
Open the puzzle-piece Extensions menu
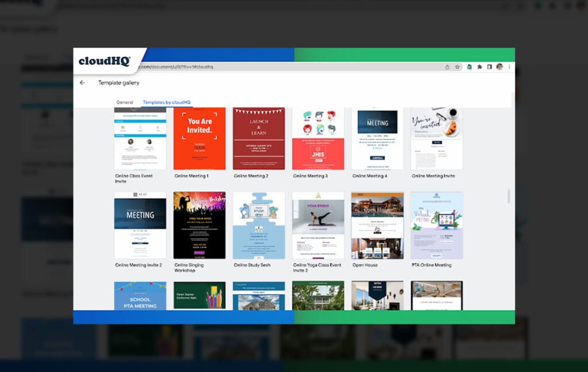[x=479, y=67]
